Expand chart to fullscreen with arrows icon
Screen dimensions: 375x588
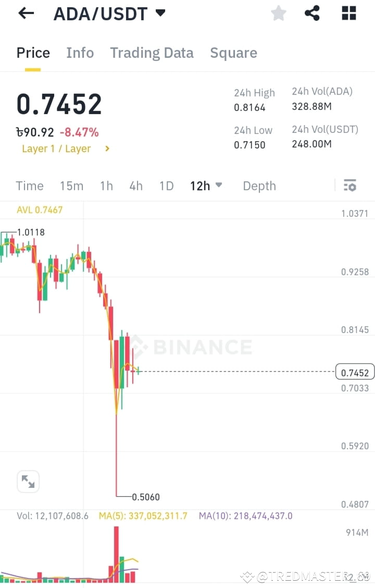click(28, 481)
